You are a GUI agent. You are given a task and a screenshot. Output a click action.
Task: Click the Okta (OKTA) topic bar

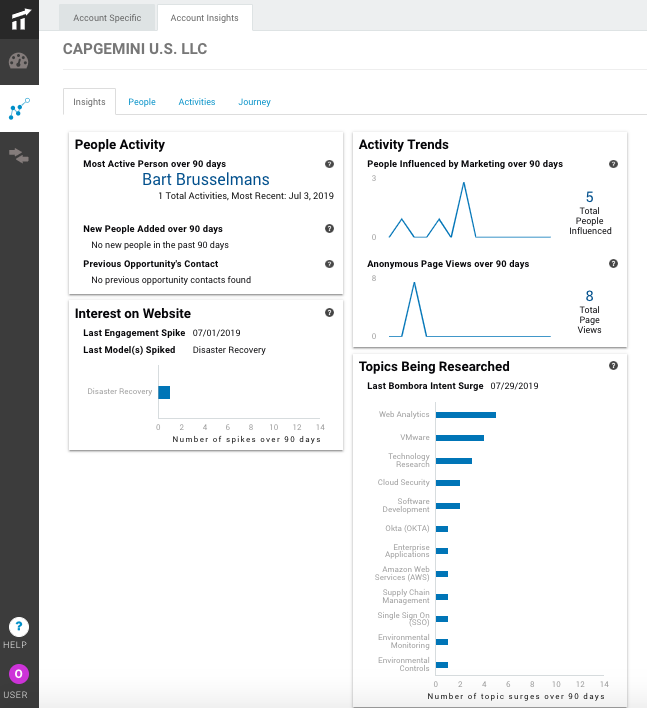442,529
